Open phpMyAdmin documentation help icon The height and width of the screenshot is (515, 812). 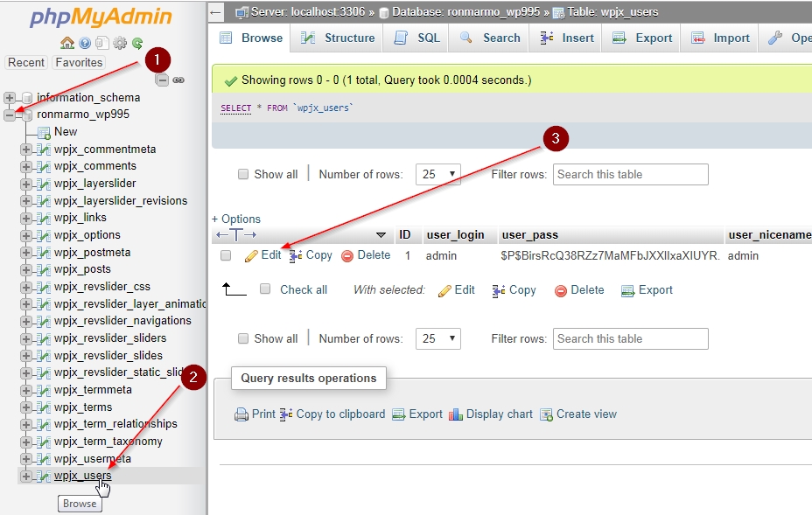point(85,43)
